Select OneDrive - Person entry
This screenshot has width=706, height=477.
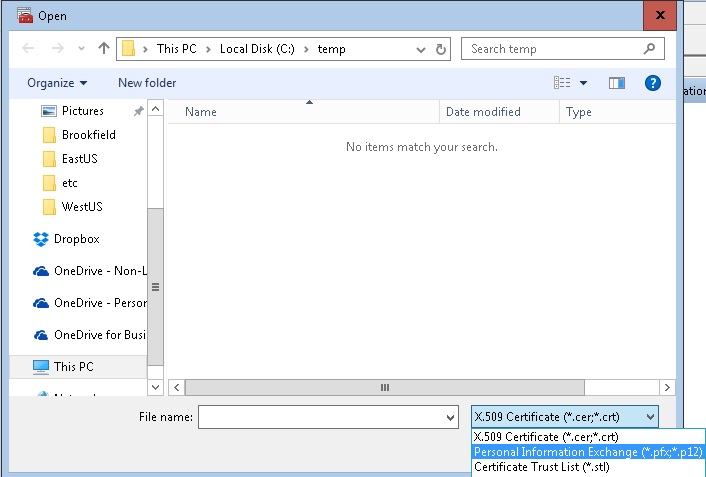pos(90,303)
